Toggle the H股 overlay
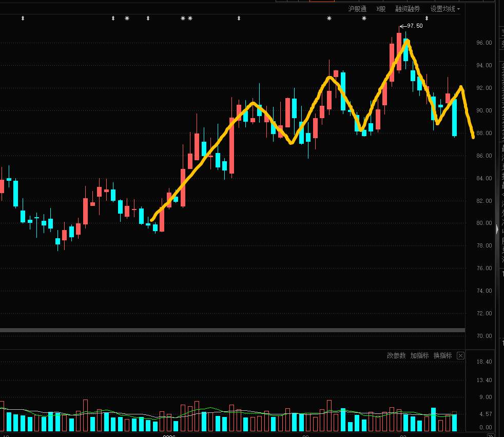 381,9
